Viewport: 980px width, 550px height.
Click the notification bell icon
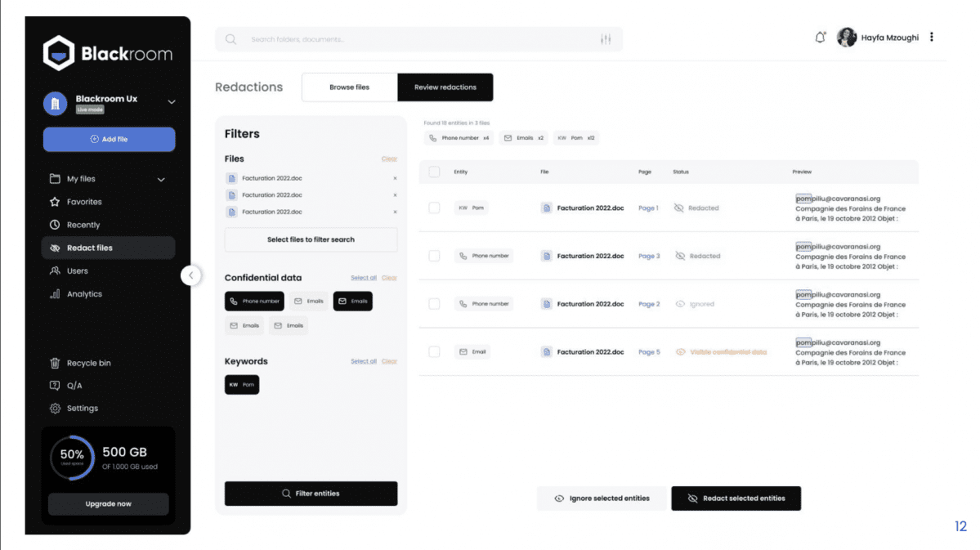point(821,38)
